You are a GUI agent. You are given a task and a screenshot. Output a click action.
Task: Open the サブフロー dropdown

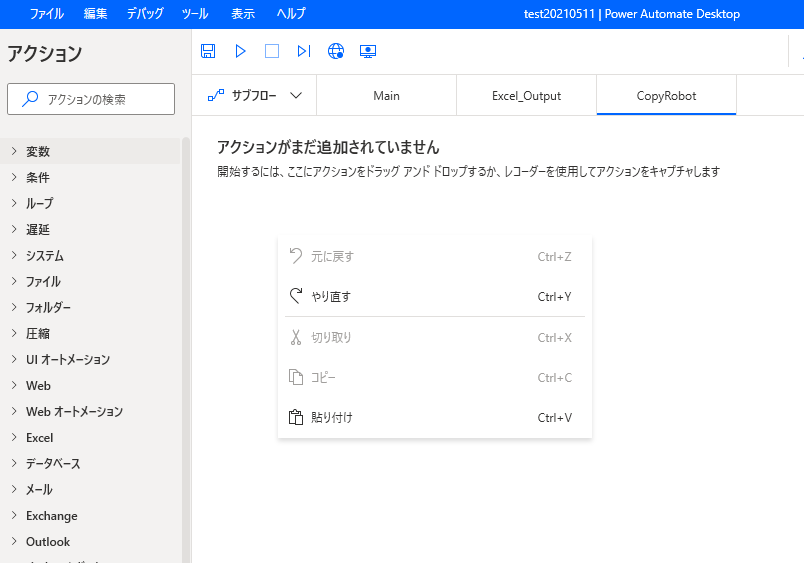coord(255,96)
